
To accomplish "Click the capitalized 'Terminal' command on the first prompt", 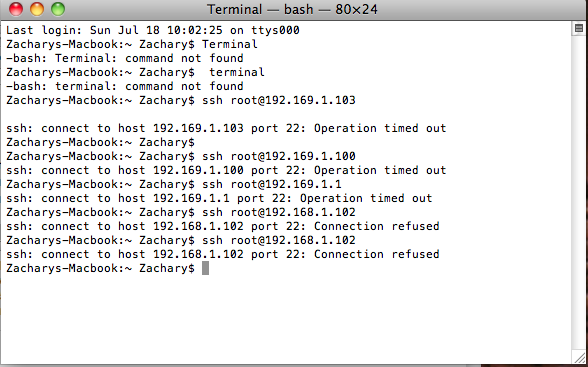I will (x=230, y=44).
